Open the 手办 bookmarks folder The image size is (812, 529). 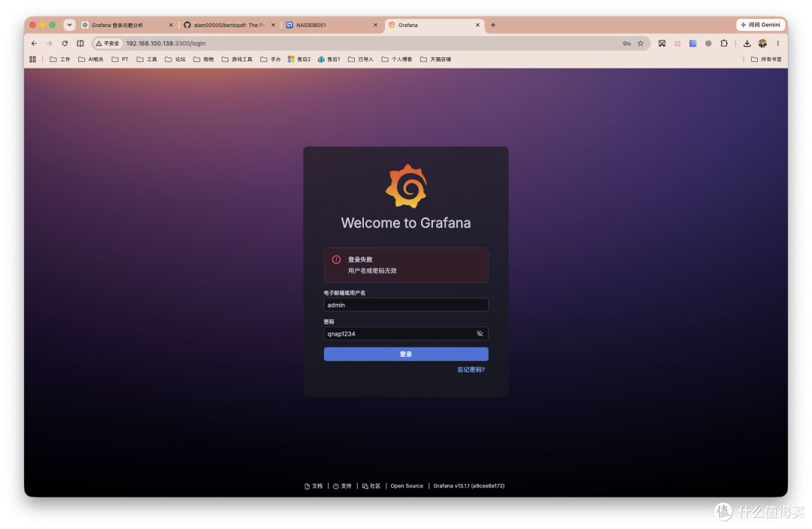271,59
